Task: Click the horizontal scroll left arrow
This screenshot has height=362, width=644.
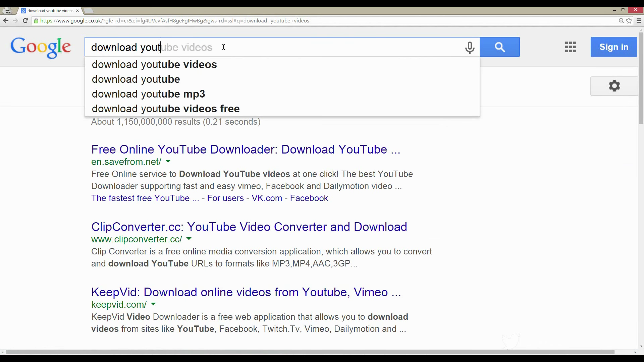Action: point(3,352)
